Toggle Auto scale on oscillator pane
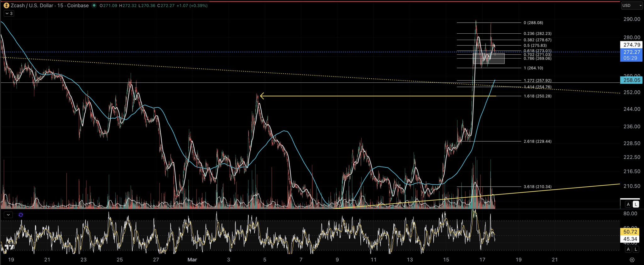 point(628,249)
